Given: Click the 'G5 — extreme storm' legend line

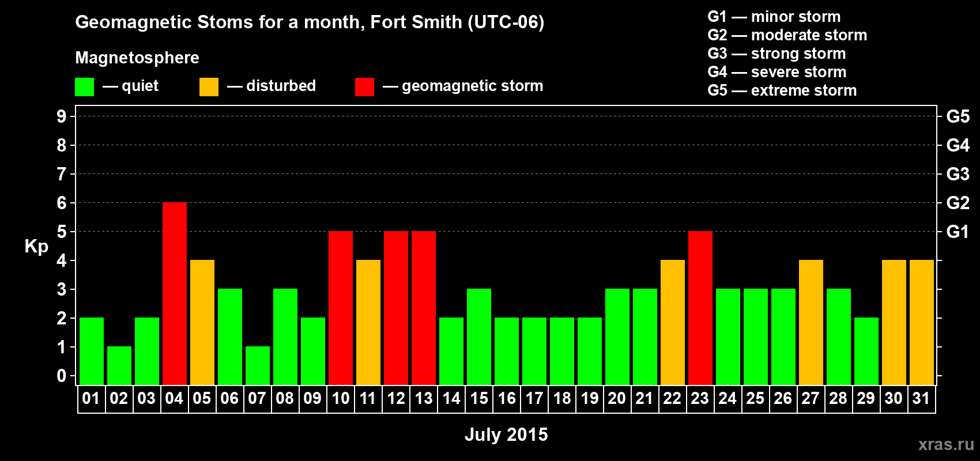Looking at the screenshot, I should coord(782,90).
